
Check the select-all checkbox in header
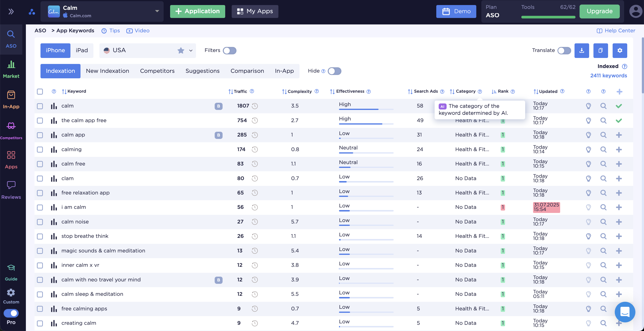click(x=40, y=91)
